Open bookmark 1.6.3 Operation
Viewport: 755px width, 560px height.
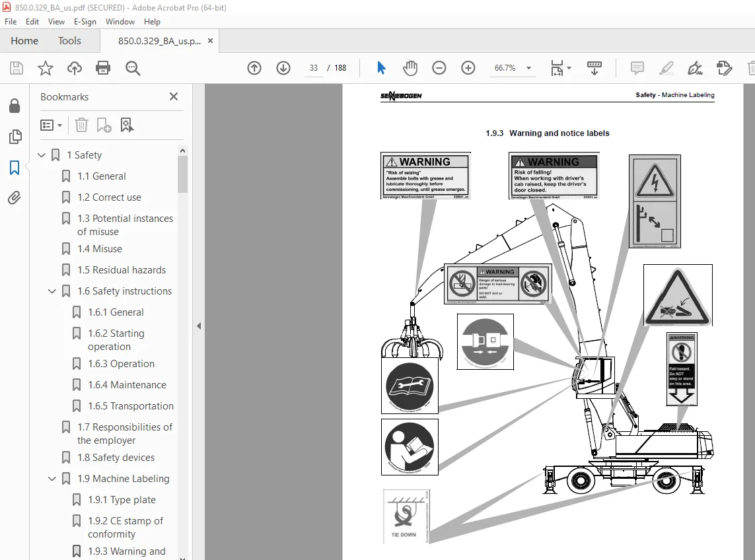[121, 364]
